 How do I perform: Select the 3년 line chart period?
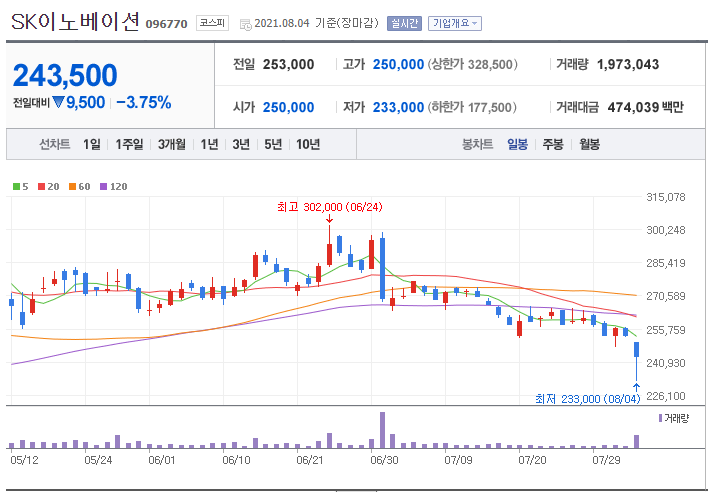(x=241, y=144)
